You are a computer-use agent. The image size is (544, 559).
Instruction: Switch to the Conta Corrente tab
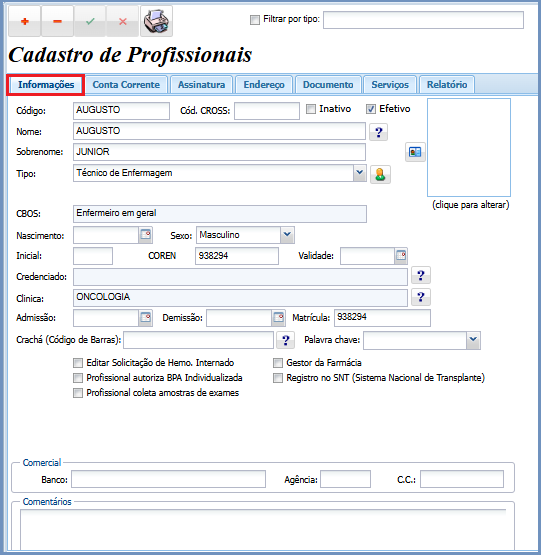tap(127, 85)
